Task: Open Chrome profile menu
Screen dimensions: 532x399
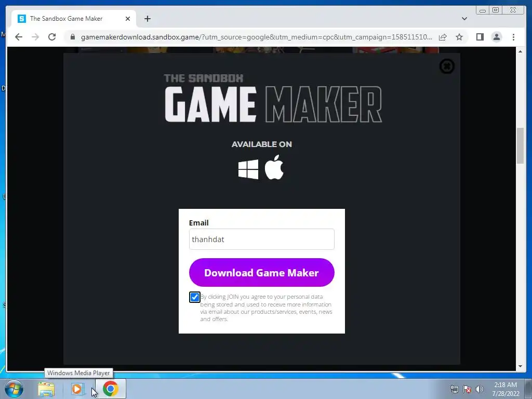Action: 496,37
